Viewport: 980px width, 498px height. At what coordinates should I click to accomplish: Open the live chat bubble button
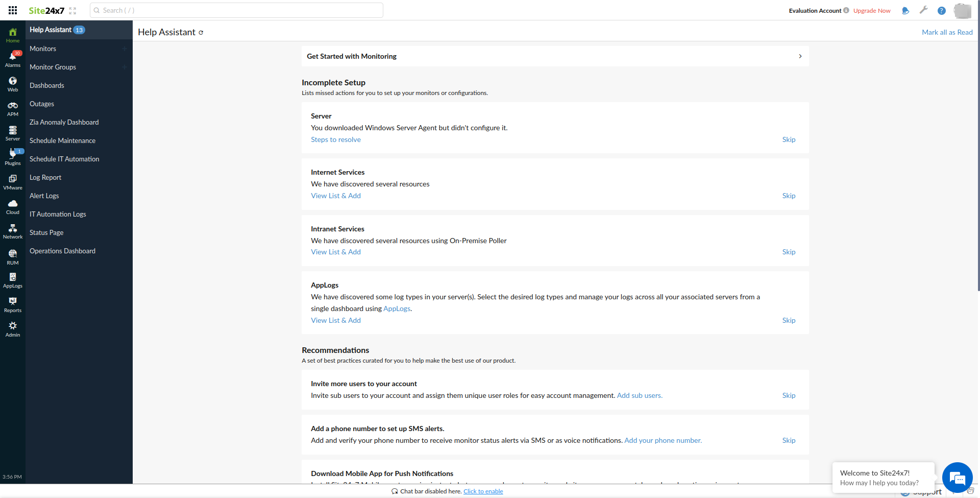pyautogui.click(x=957, y=478)
